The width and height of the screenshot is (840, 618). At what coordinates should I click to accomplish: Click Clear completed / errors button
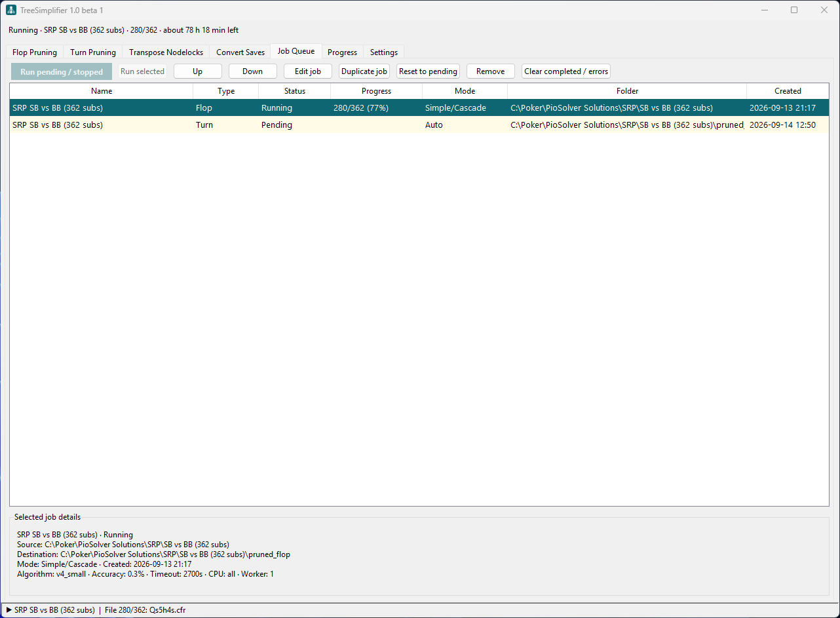566,71
